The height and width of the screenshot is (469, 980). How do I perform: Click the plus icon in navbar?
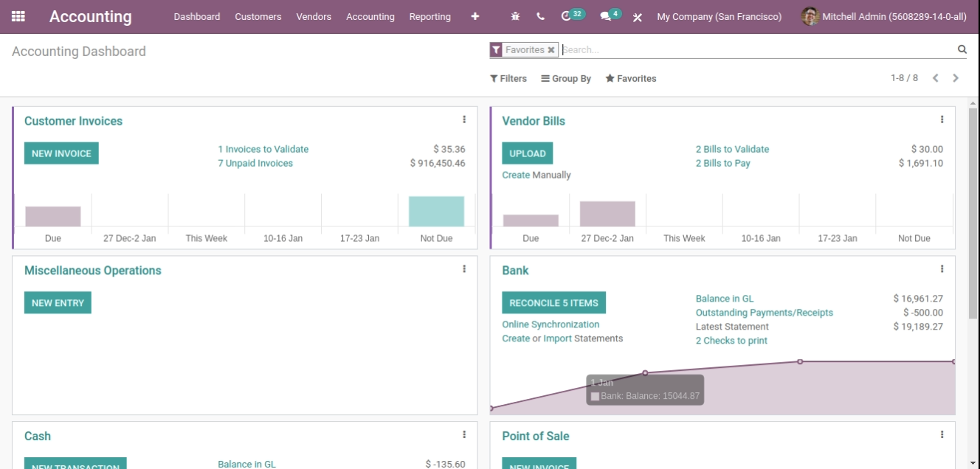click(x=475, y=16)
